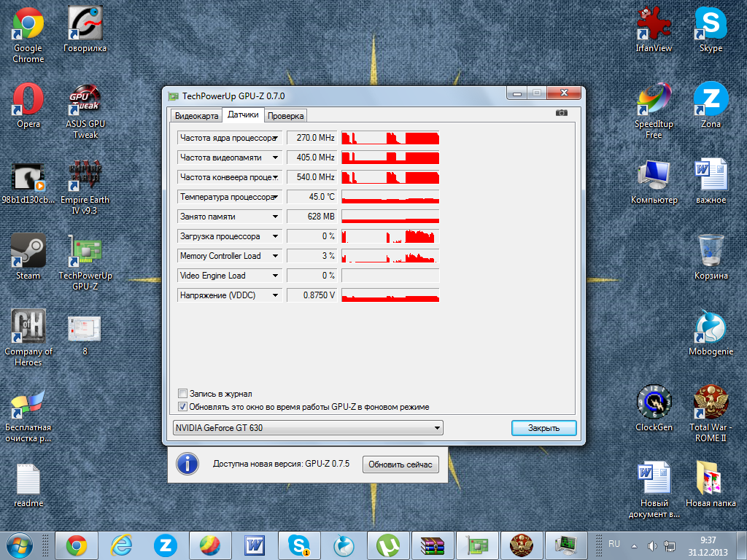Screen dimensions: 747x560
Task: Click the Windows Start button
Action: 19,545
